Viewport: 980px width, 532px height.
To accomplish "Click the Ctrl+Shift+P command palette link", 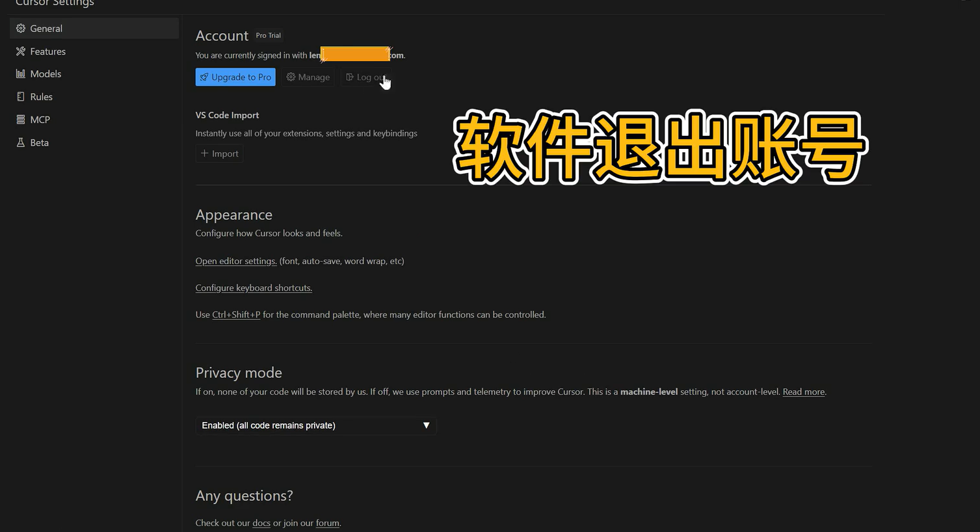I will click(x=236, y=315).
